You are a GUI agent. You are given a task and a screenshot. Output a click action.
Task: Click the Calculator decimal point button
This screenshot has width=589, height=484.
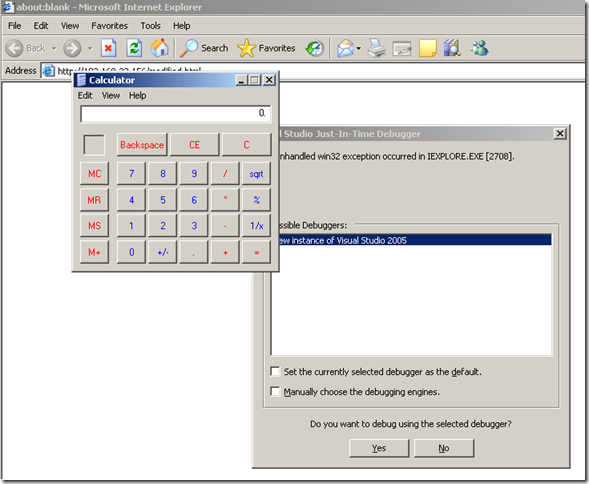pyautogui.click(x=194, y=252)
